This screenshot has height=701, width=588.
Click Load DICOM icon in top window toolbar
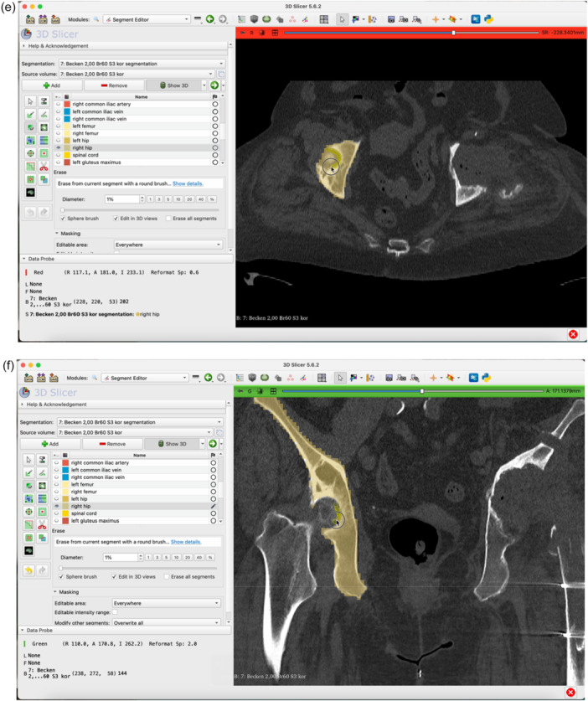coord(43,19)
